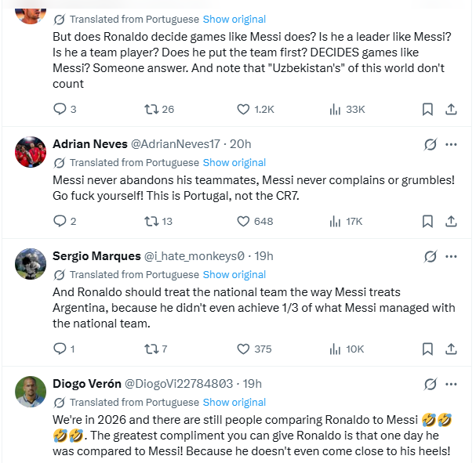Open Grok icon on Diogo Verón's tweet
Viewport: 476px width, 463px height.
[431, 384]
